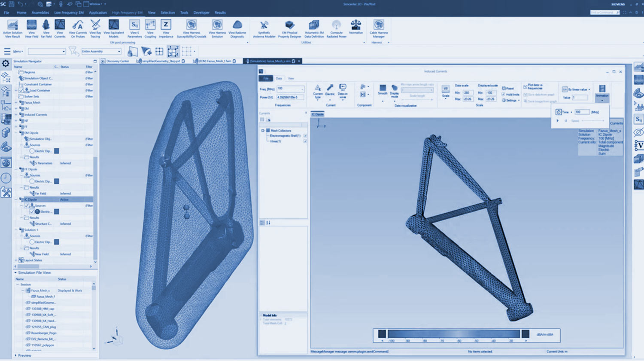Viewport: 644px width, 361px height.
Task: Open the Menu button
Action: click(13, 51)
